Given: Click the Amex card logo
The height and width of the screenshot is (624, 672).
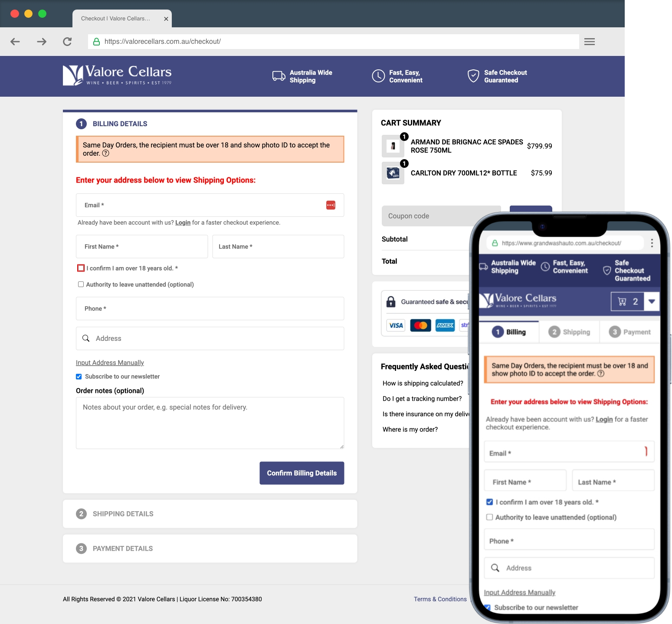Looking at the screenshot, I should [445, 325].
